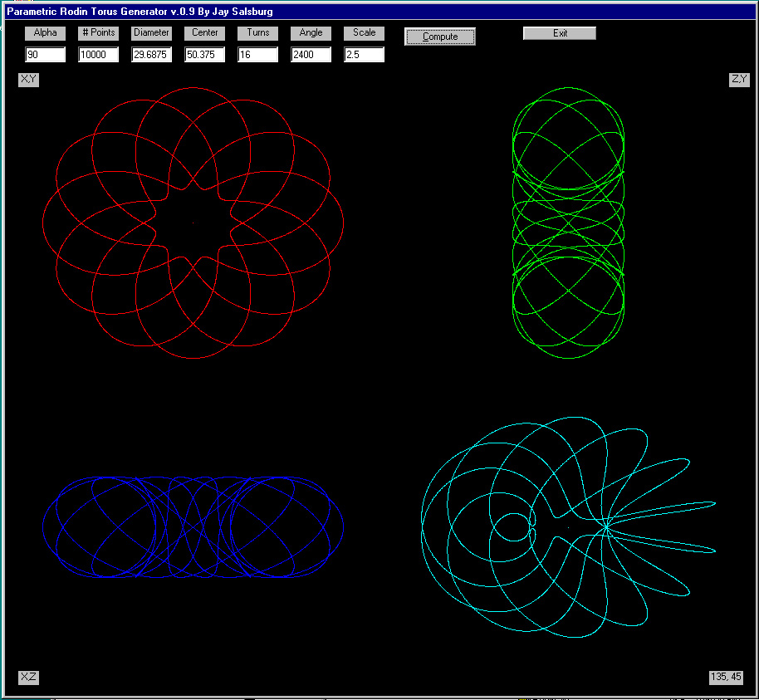This screenshot has width=759, height=700.
Task: Click the # Points label button
Action: click(x=98, y=33)
